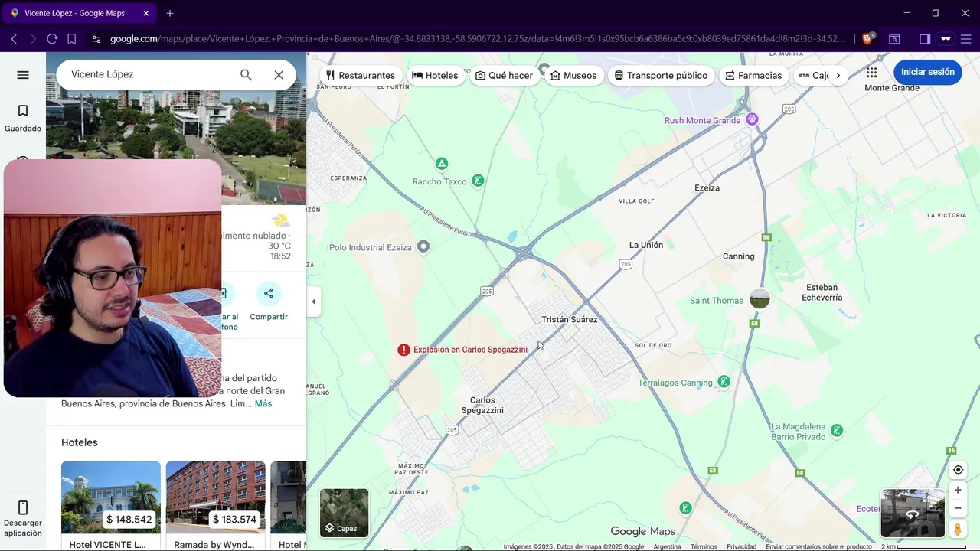The image size is (980, 551).
Task: Open the Street View thumbnail preview
Action: [913, 514]
